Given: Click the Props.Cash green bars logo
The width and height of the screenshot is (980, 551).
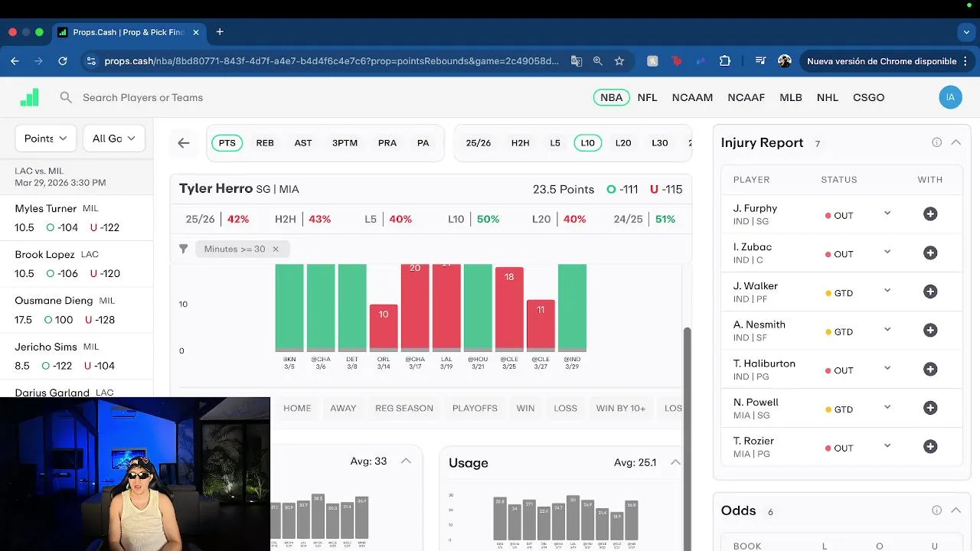Looking at the screenshot, I should tap(29, 97).
